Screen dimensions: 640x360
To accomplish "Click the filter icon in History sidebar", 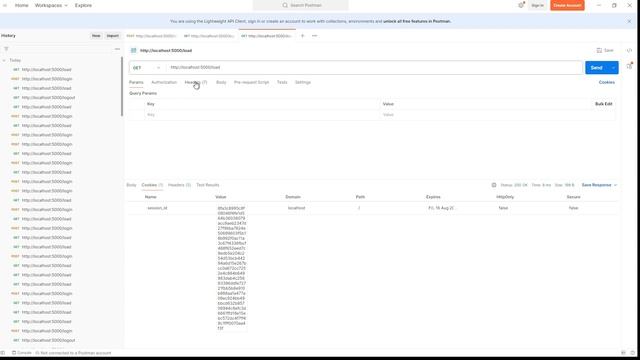I will click(x=6, y=49).
